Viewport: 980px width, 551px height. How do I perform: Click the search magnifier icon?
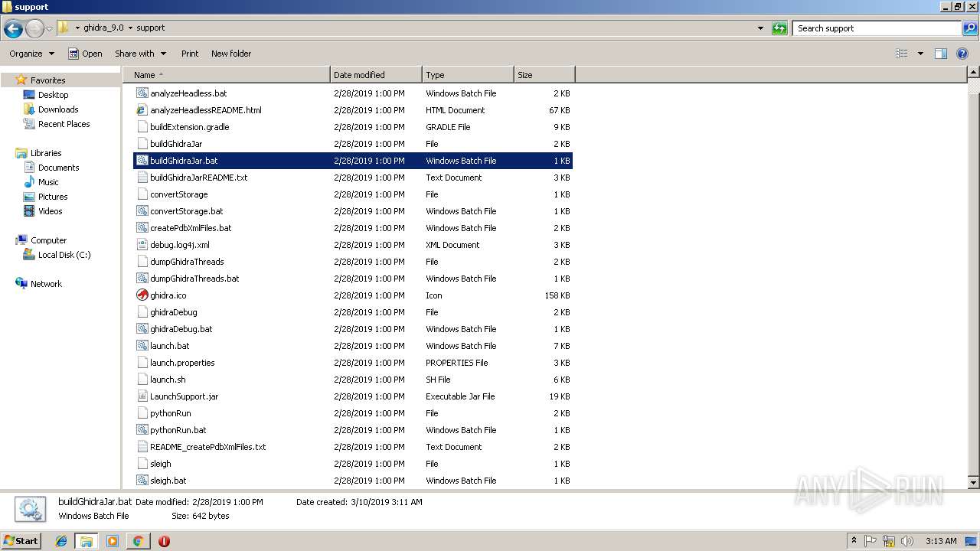(970, 28)
